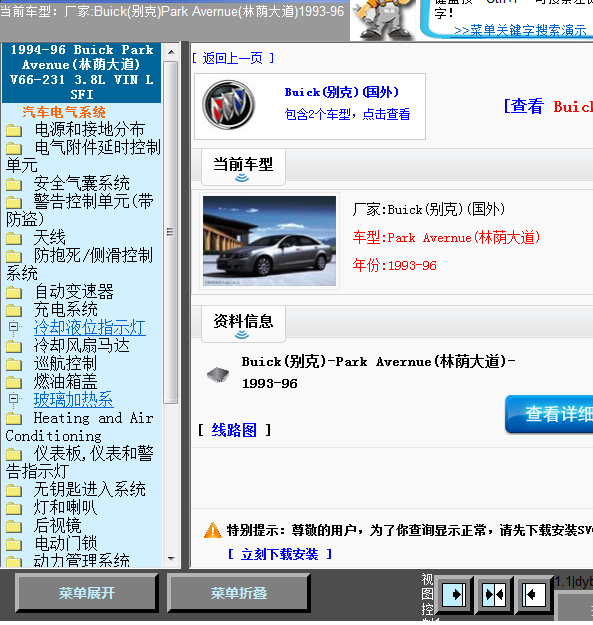Click 厂家:Buick(别克)(国外) text

(x=429, y=209)
